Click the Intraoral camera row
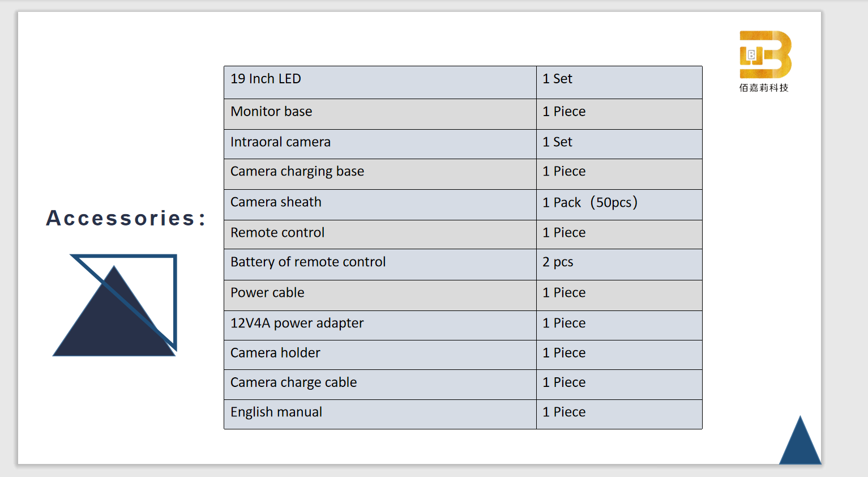Image resolution: width=868 pixels, height=477 pixels. (463, 144)
